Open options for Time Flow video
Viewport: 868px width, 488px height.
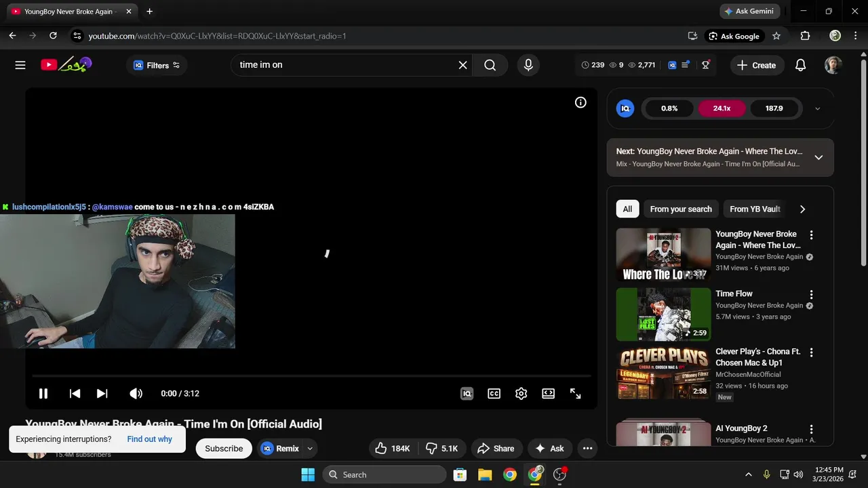[x=811, y=295]
